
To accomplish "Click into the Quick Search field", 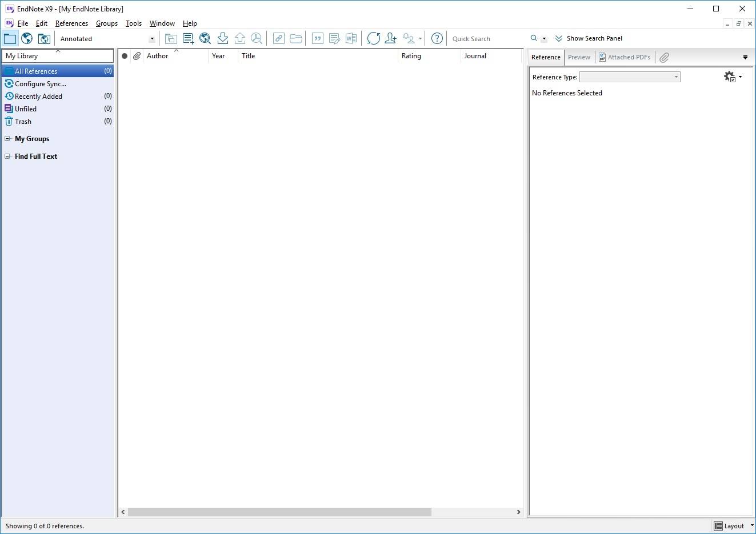I will click(489, 39).
